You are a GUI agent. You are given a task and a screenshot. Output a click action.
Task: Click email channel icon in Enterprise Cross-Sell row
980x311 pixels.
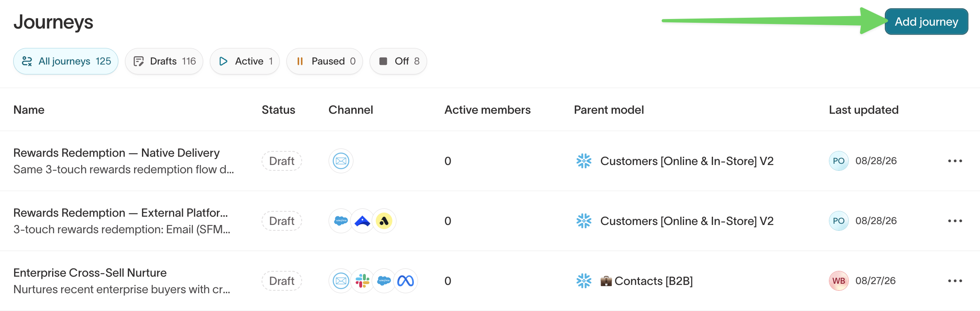click(341, 281)
